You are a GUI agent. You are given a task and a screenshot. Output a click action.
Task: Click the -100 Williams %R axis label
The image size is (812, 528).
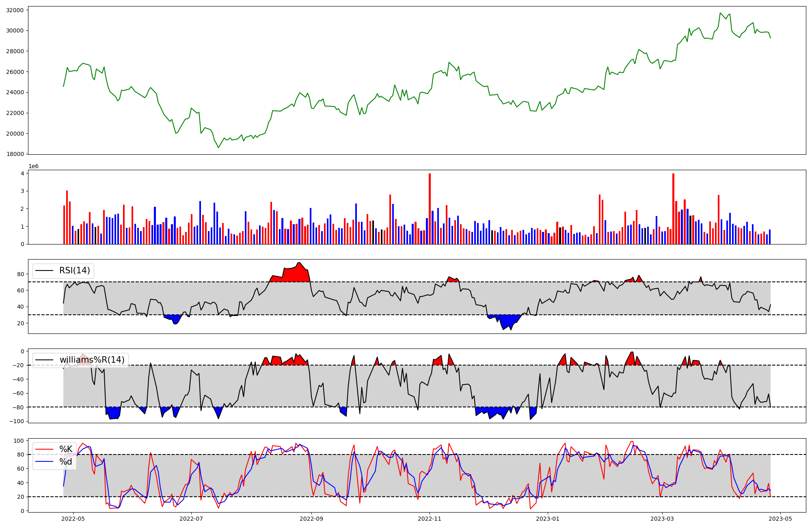(17, 421)
